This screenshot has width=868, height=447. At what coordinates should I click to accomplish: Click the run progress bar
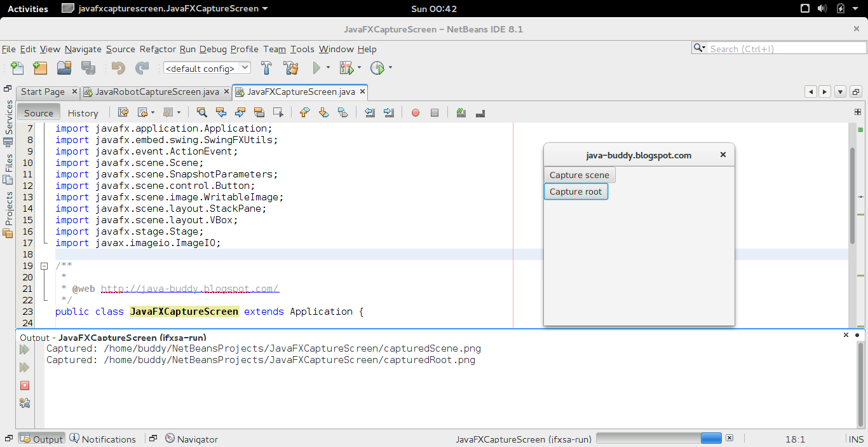pyautogui.click(x=659, y=438)
